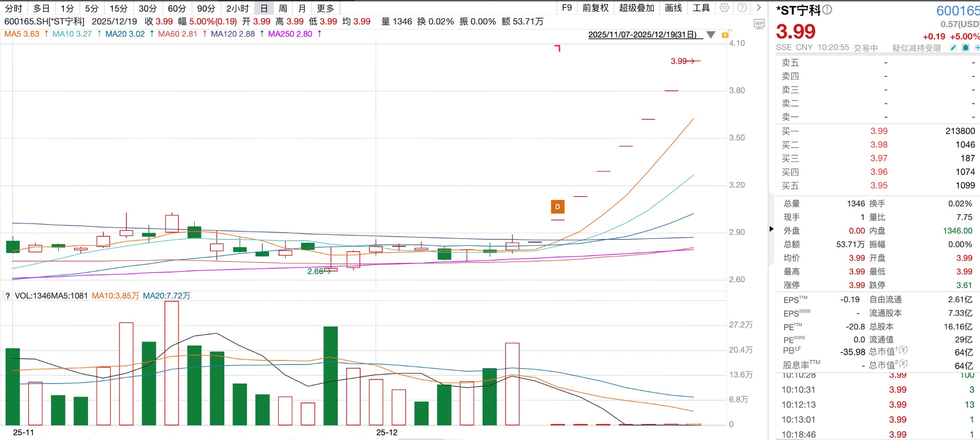The image size is (980, 440).
Task: Click the WP monitor icon
Action: 759,24
